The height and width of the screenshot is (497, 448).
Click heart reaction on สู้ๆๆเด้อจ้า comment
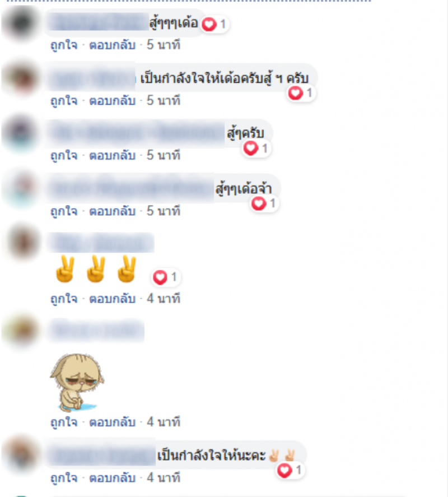click(264, 203)
